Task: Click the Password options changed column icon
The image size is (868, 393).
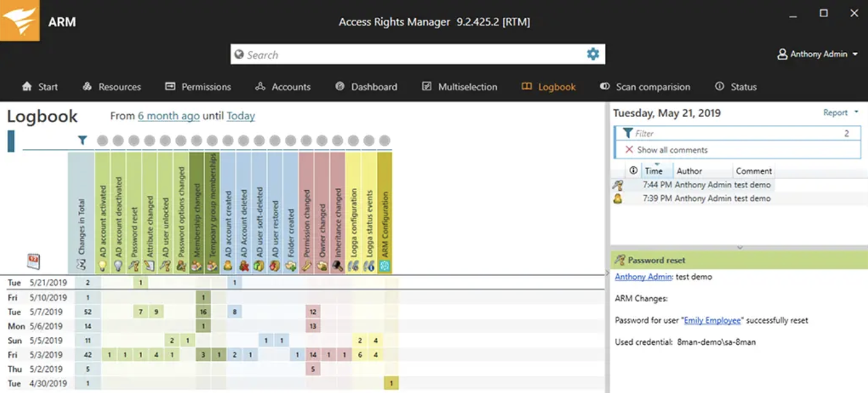Action: 181,265
